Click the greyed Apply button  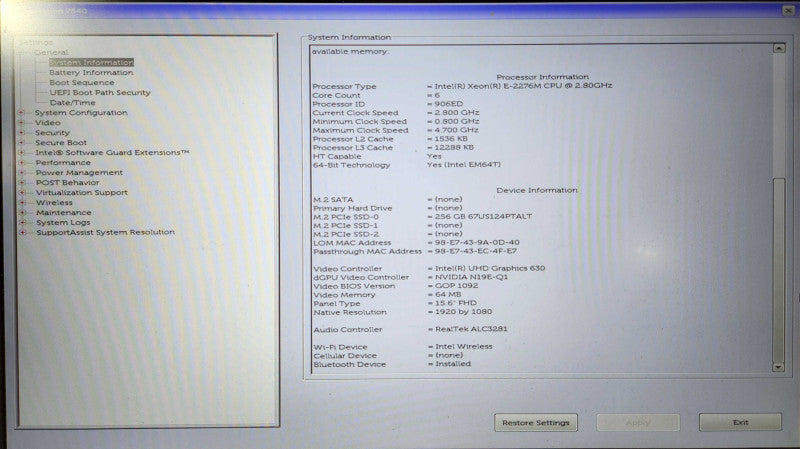[x=638, y=422]
